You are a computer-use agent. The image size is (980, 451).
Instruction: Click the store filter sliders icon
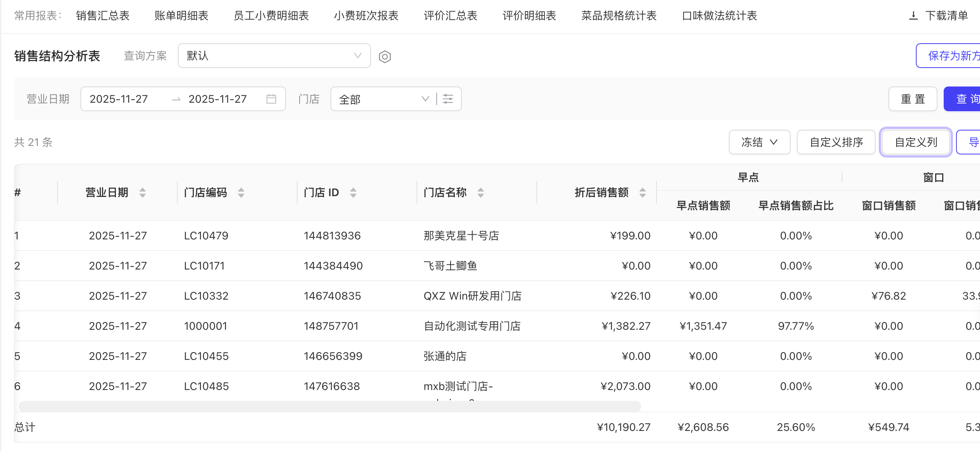point(448,99)
